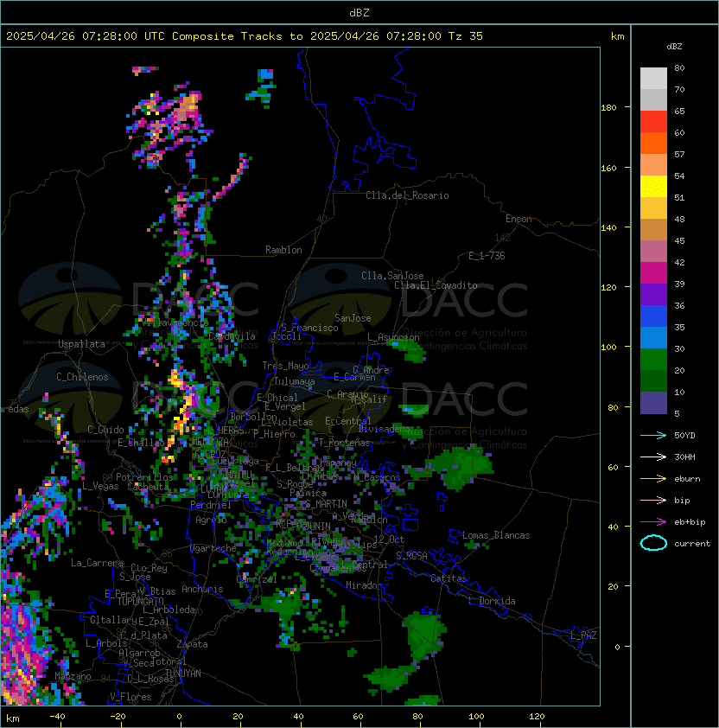Pick the bright yellow 51-54 dBZ swatch
This screenshot has width=719, height=728.
[x=653, y=187]
